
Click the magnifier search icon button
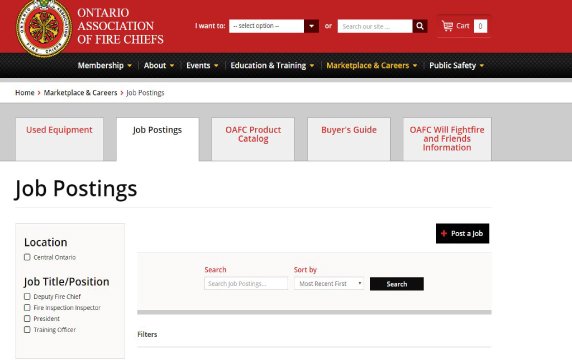[x=420, y=26]
